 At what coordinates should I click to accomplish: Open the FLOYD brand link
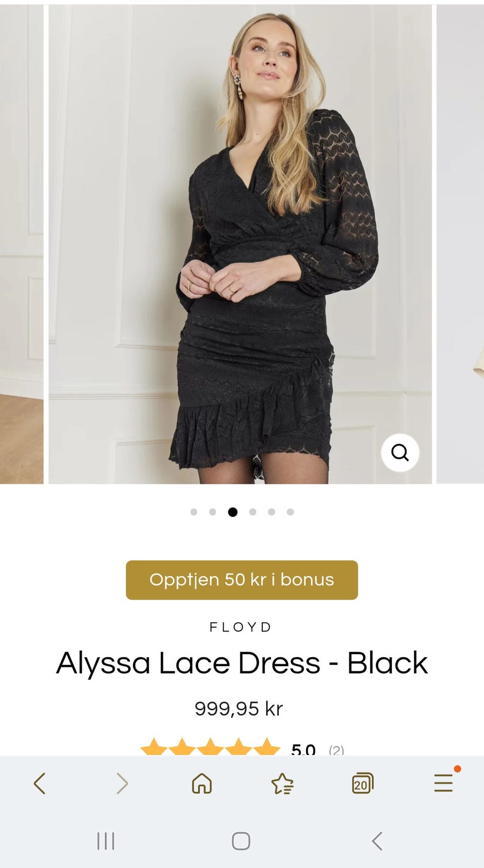[240, 627]
